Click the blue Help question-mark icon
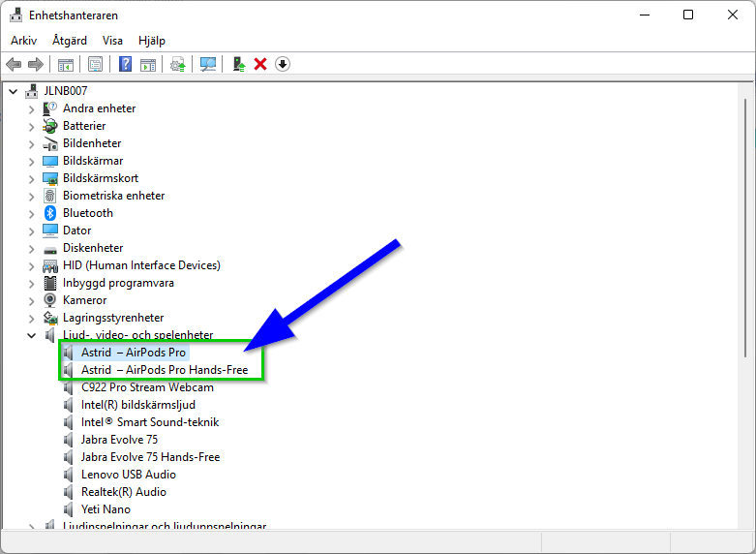The height and width of the screenshot is (554, 756). [126, 64]
